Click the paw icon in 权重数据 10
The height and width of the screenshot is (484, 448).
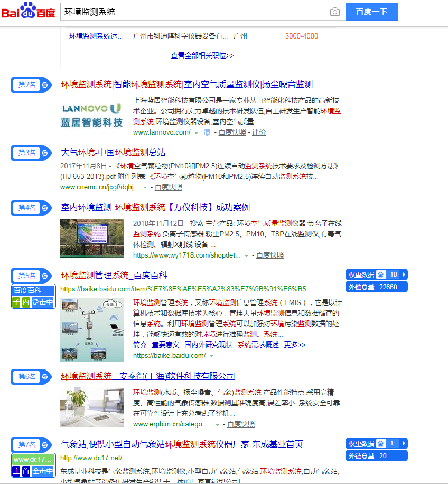pos(381,274)
